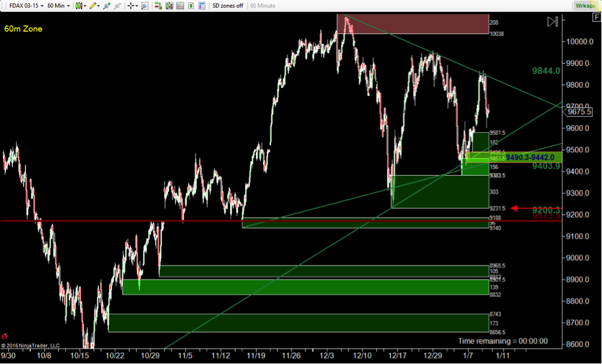Open the chart Properties icon

click(202, 6)
